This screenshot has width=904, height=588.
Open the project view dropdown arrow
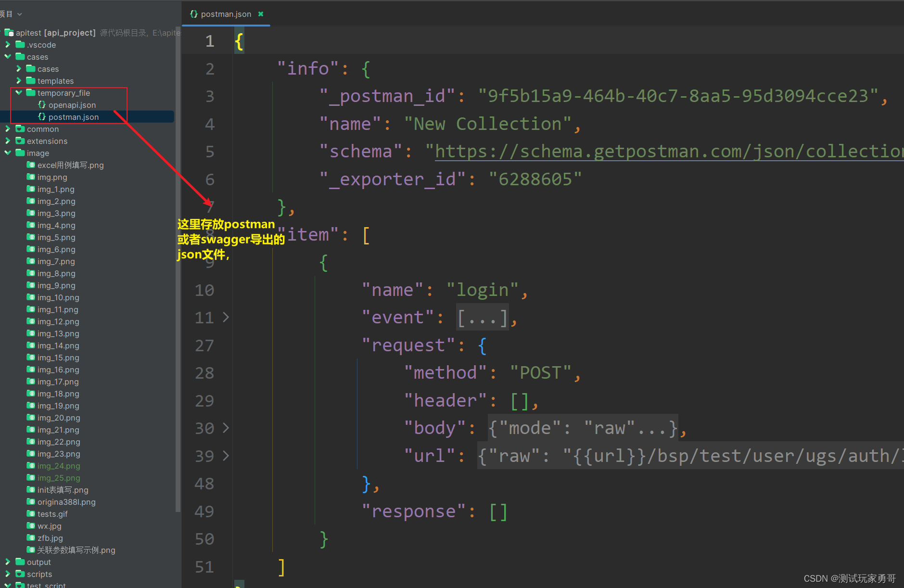tap(20, 14)
